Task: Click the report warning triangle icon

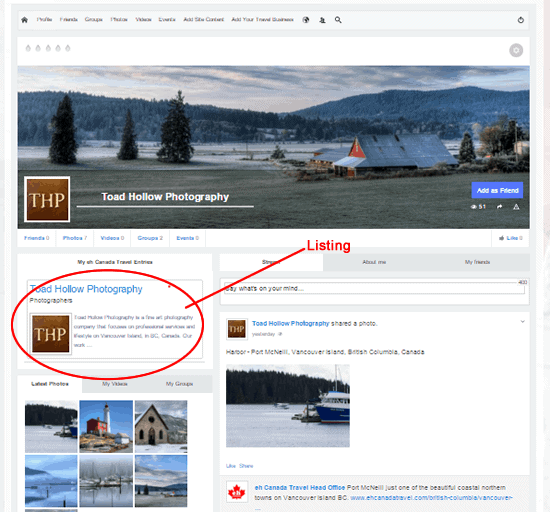Action: click(x=516, y=207)
